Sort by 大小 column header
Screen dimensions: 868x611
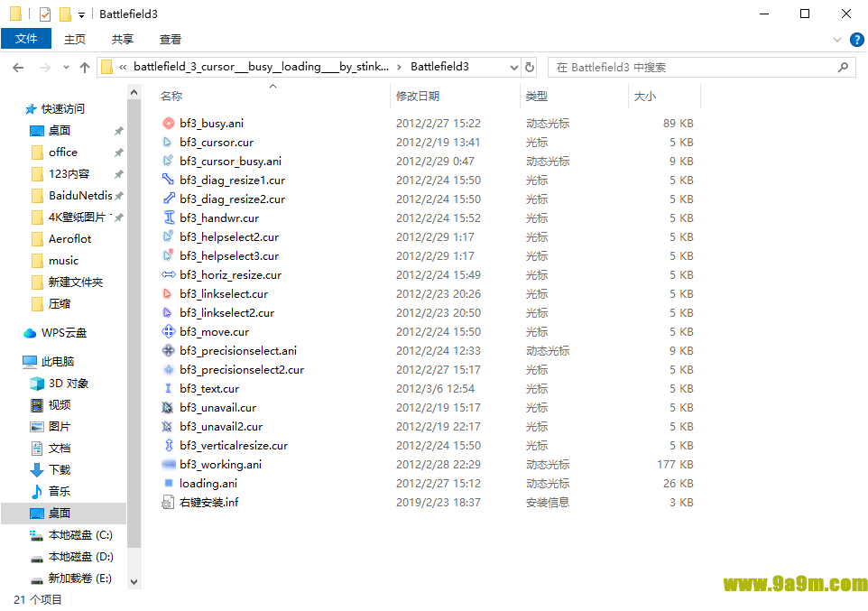click(x=645, y=97)
